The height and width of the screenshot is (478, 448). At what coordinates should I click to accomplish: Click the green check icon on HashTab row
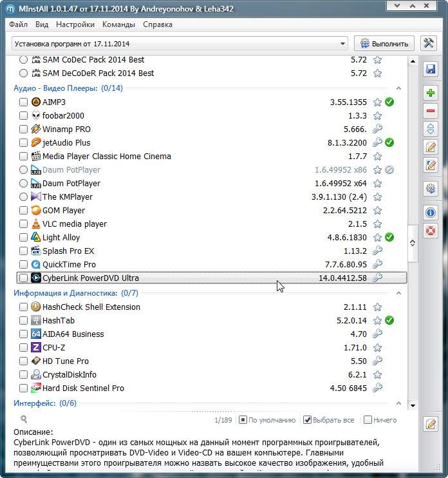(389, 320)
